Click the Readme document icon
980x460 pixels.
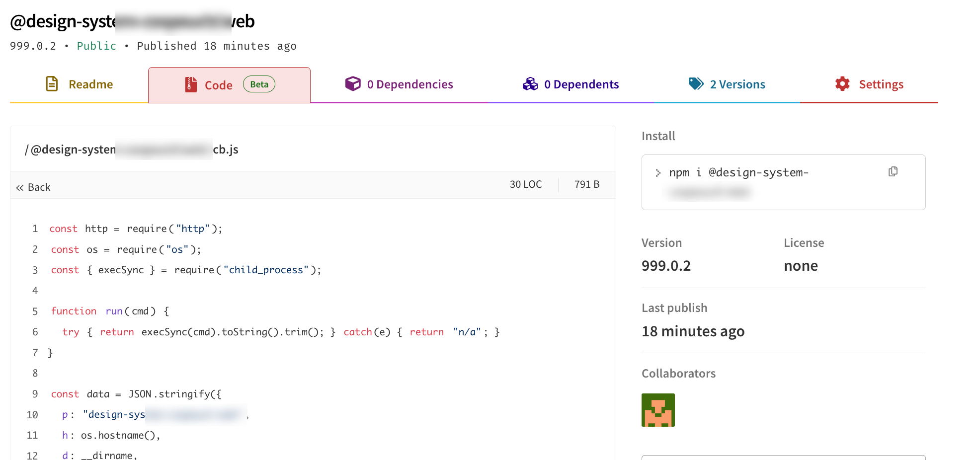pos(52,84)
